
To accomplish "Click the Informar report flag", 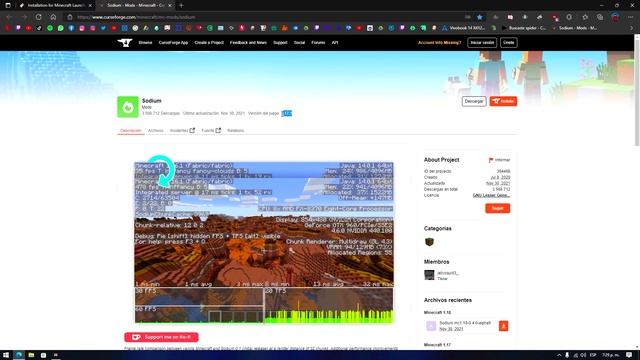I will pyautogui.click(x=499, y=160).
